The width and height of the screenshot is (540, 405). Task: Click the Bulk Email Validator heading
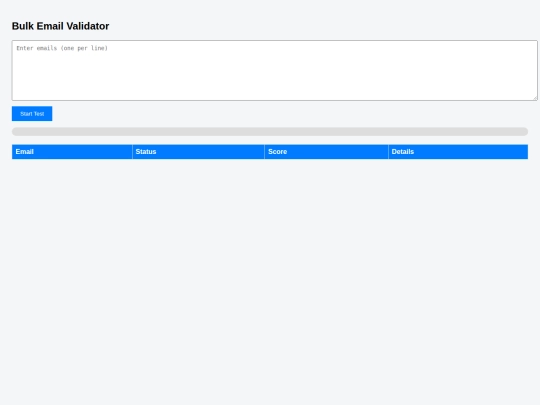[61, 26]
